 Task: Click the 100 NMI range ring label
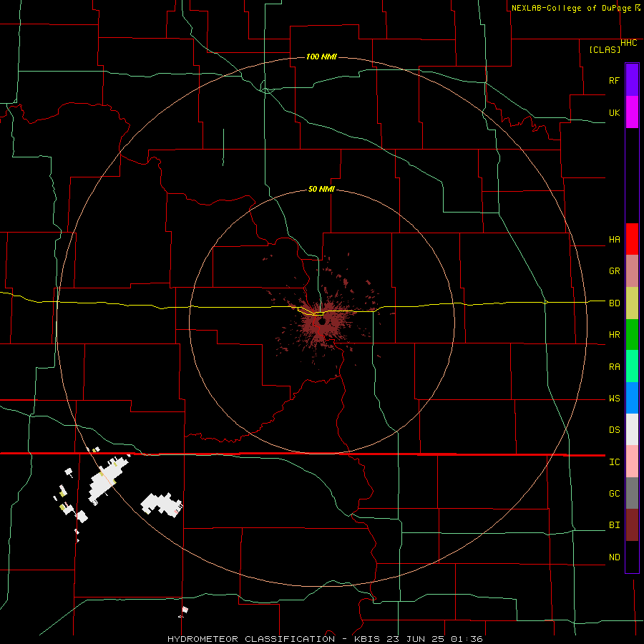click(x=321, y=57)
